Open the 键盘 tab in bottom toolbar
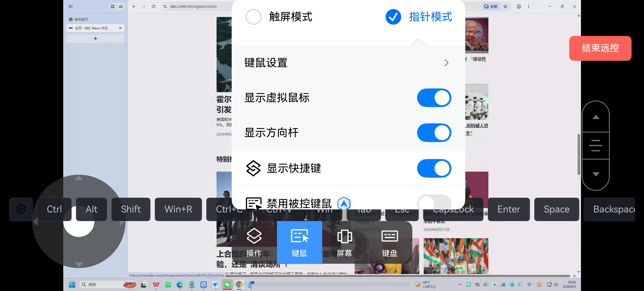 [389, 242]
